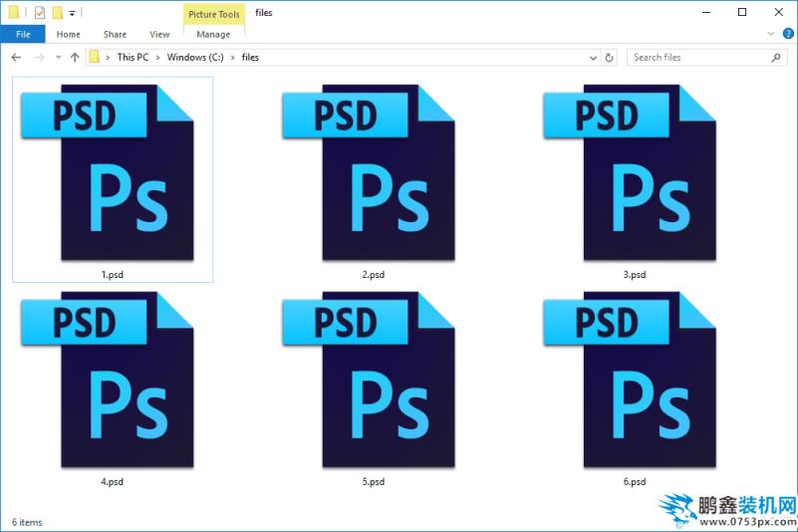Refresh the files folder view
Viewport: 798px width, 532px height.
click(609, 58)
